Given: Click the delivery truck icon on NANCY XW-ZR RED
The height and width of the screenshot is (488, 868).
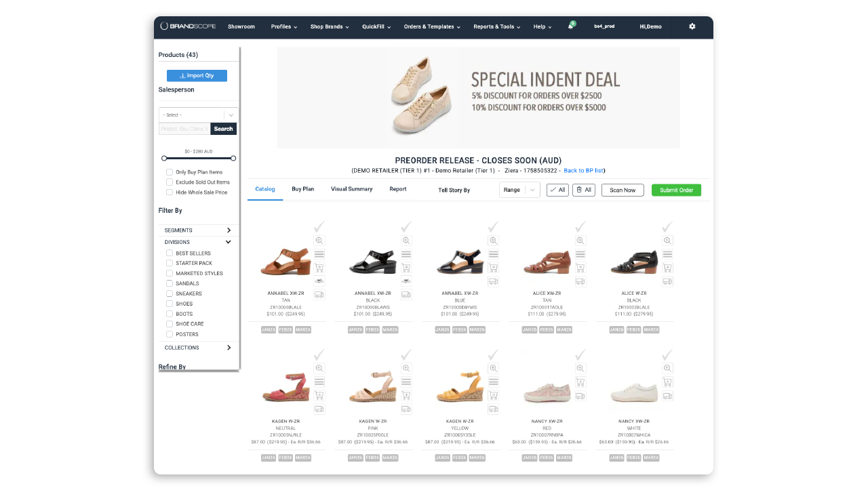Looking at the screenshot, I should tap(580, 396).
